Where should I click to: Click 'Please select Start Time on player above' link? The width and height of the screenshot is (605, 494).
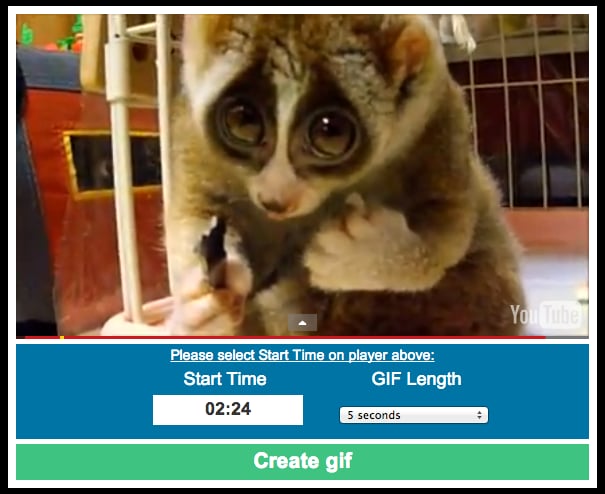(x=302, y=355)
